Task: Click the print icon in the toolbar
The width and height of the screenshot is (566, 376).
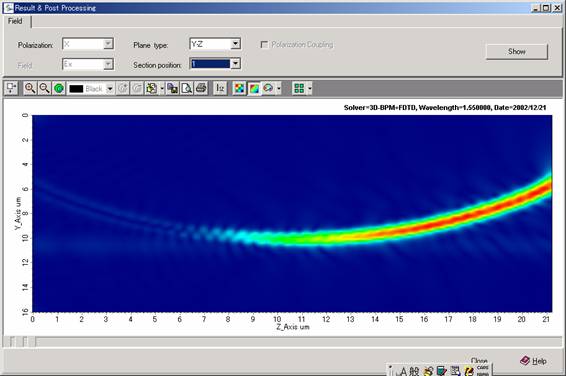Action: [x=201, y=88]
